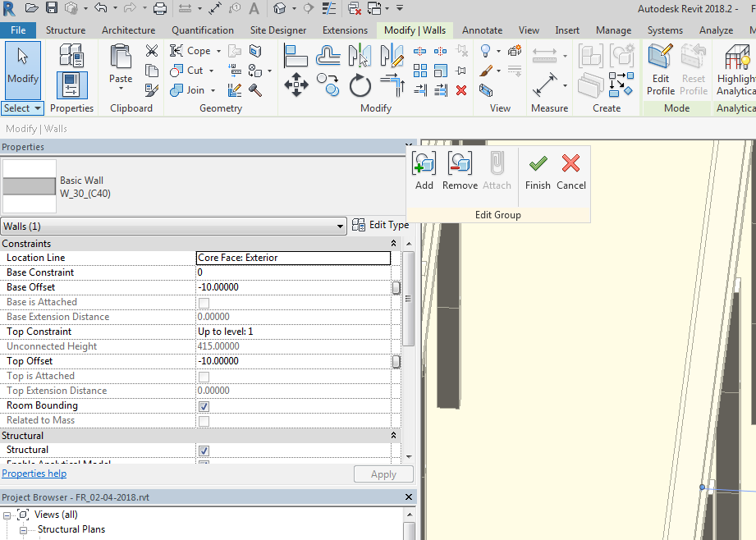Uncheck the Structural property checkbox

coord(204,451)
